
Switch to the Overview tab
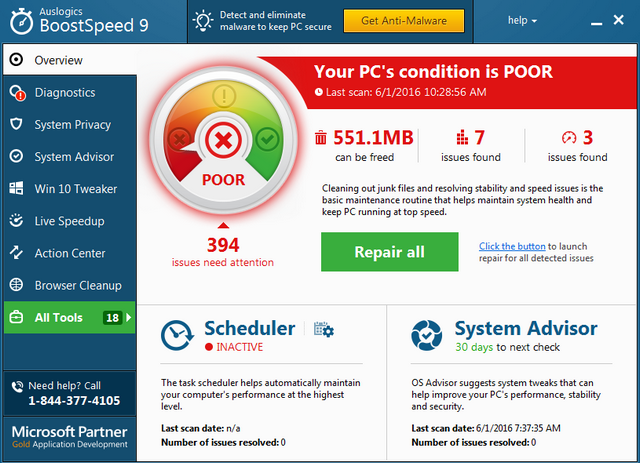[70, 60]
